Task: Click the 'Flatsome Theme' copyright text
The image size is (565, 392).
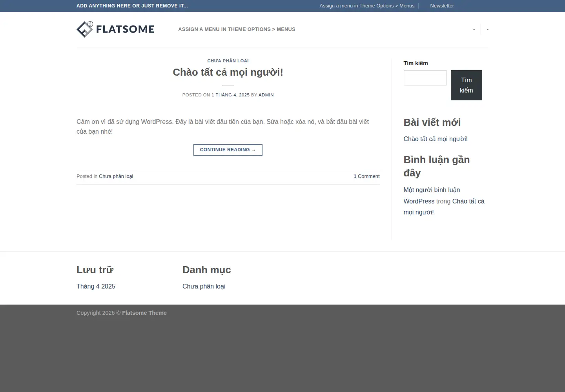Action: pos(144,313)
